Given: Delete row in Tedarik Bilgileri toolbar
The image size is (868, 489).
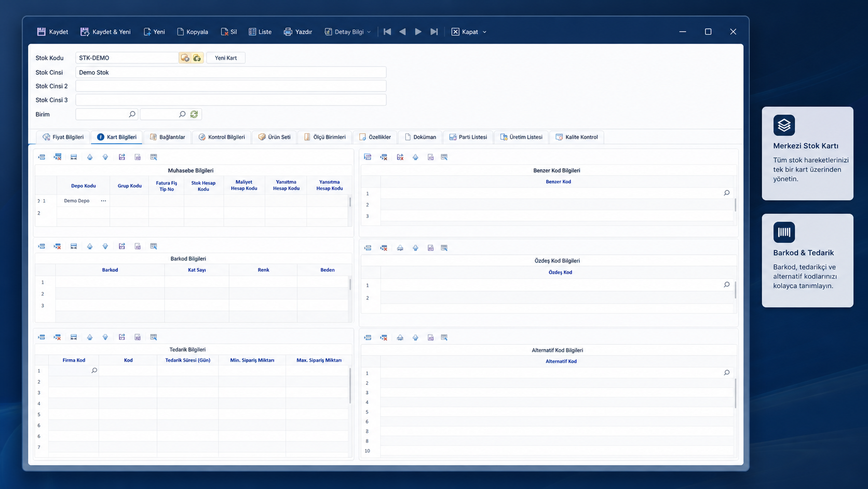Looking at the screenshot, I should click(58, 337).
